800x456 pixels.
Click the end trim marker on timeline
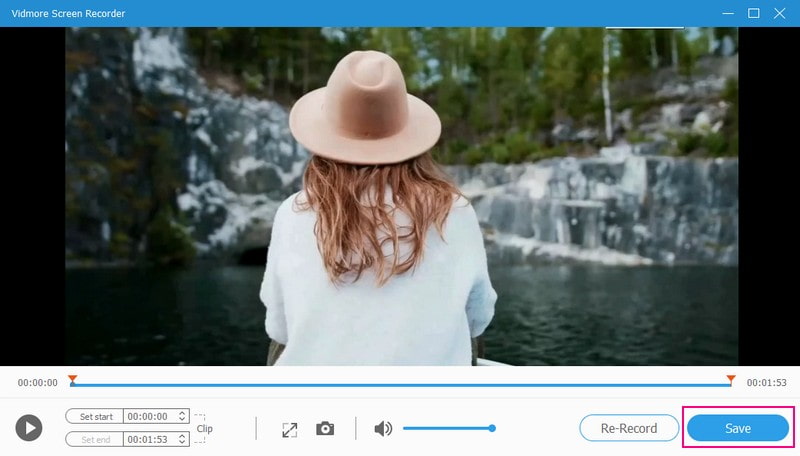[731, 380]
